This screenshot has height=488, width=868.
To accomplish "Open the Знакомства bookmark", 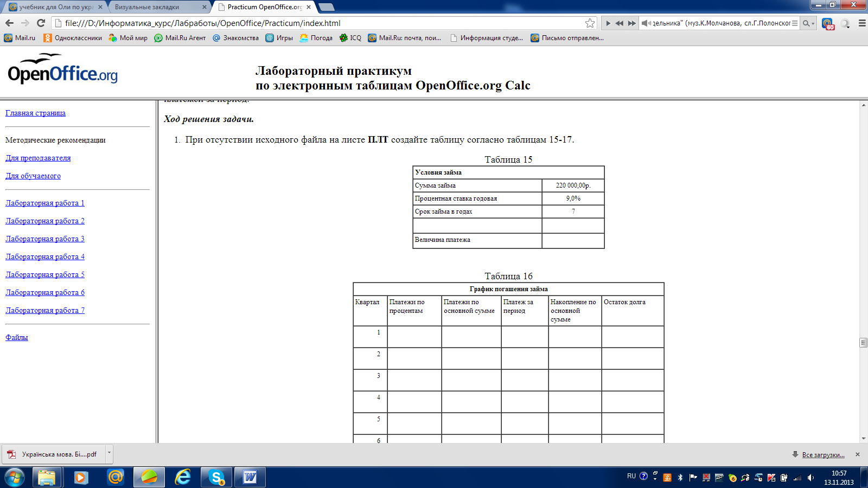I will pyautogui.click(x=235, y=38).
